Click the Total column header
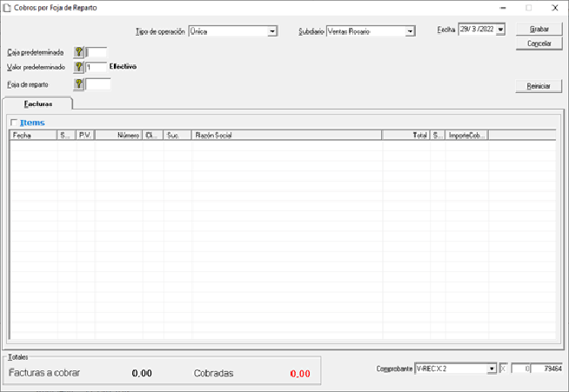569x392 pixels. click(x=407, y=136)
